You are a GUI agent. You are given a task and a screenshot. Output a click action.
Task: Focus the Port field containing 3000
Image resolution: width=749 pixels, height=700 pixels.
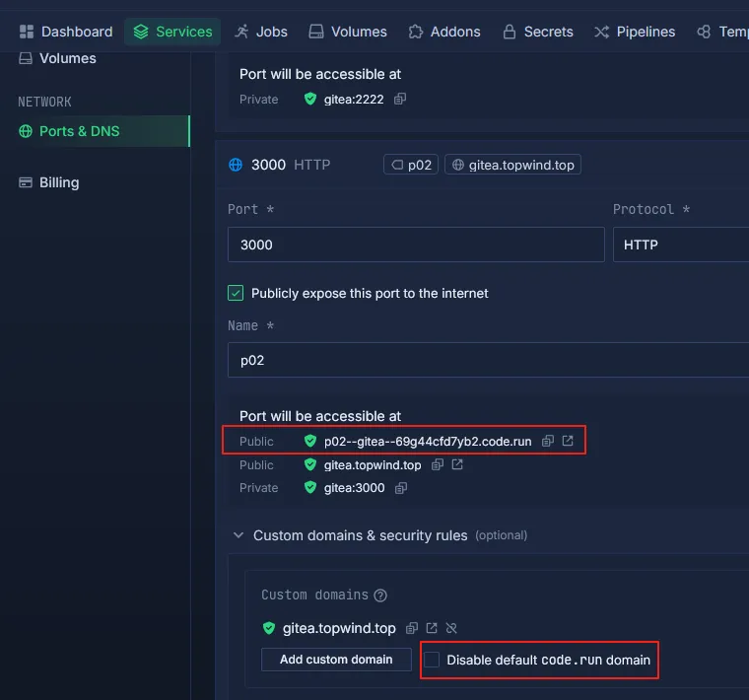tap(416, 245)
